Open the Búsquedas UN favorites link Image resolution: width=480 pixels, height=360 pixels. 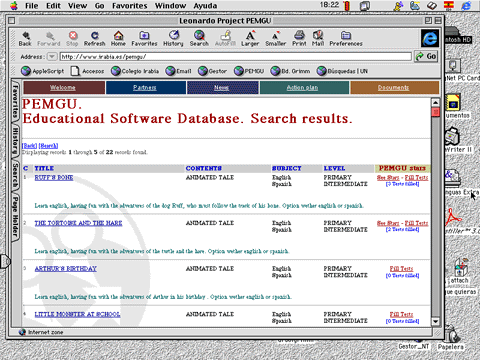point(342,71)
